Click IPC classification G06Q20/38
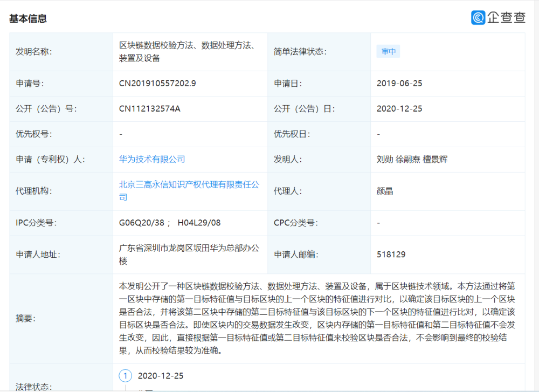Viewport: 539px width, 392px height. click(142, 223)
